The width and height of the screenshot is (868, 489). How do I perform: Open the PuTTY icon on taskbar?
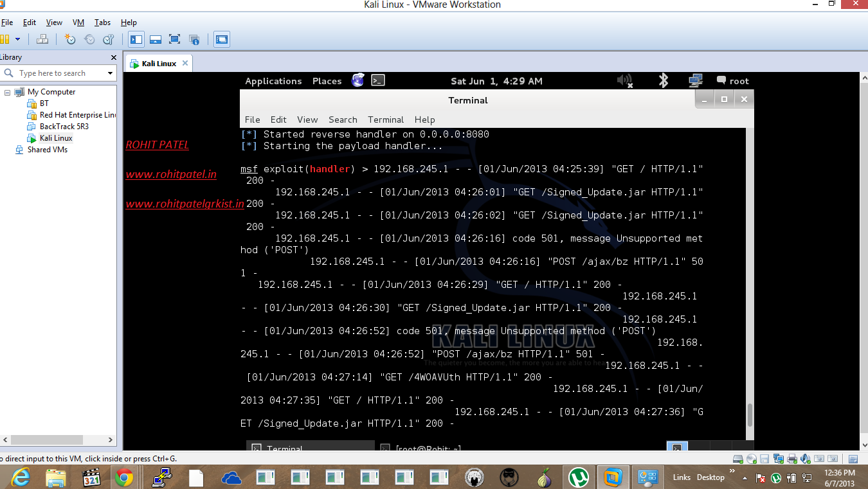[x=161, y=477]
